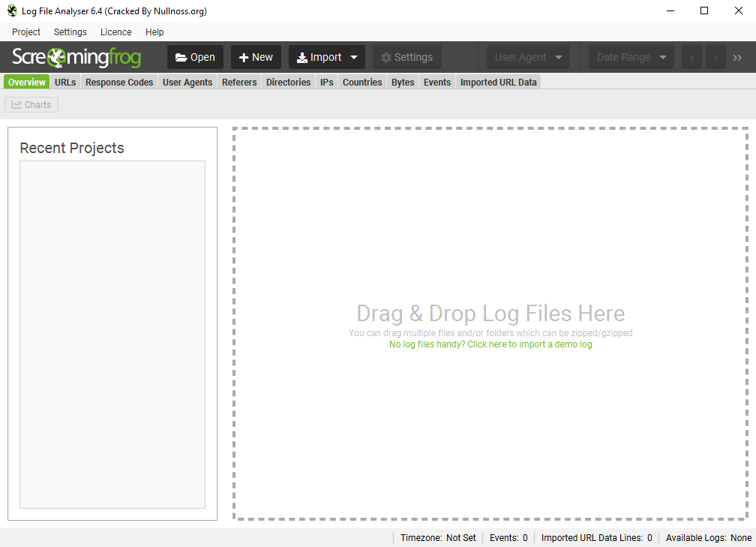Click the app frog icon in title bar

[x=12, y=11]
